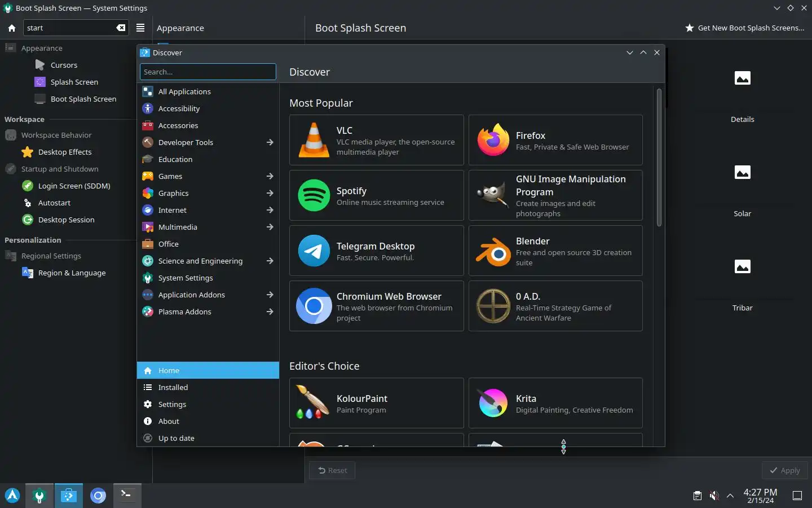
Task: Go to System Settings home via house icon
Action: tap(12, 28)
